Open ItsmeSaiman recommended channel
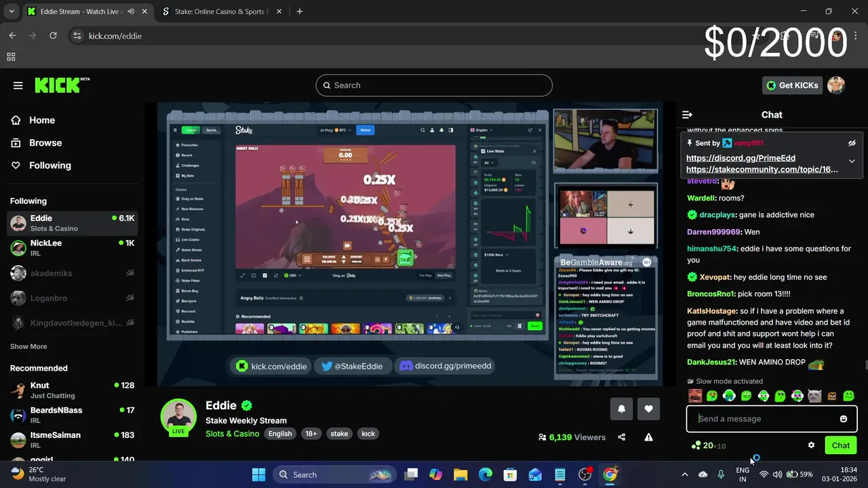Screen dimensions: 868x488 click(x=73, y=439)
